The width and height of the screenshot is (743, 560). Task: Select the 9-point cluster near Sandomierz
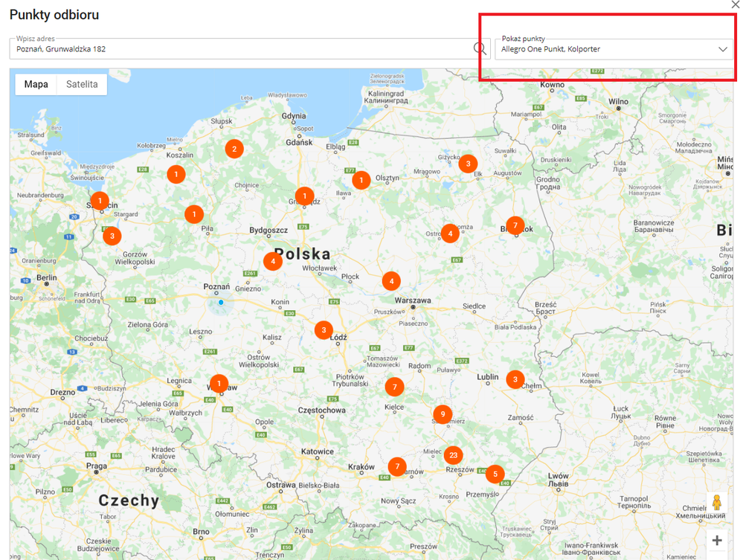(443, 414)
